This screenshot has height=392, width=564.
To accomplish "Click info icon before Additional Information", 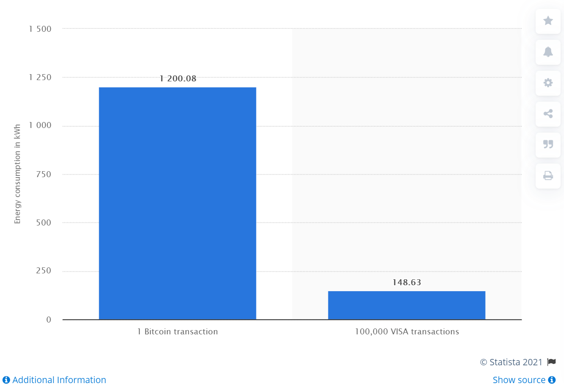I will pyautogui.click(x=6, y=380).
